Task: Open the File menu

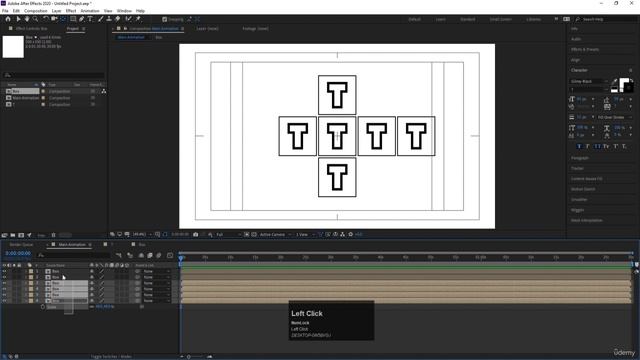Action: (x=5, y=11)
